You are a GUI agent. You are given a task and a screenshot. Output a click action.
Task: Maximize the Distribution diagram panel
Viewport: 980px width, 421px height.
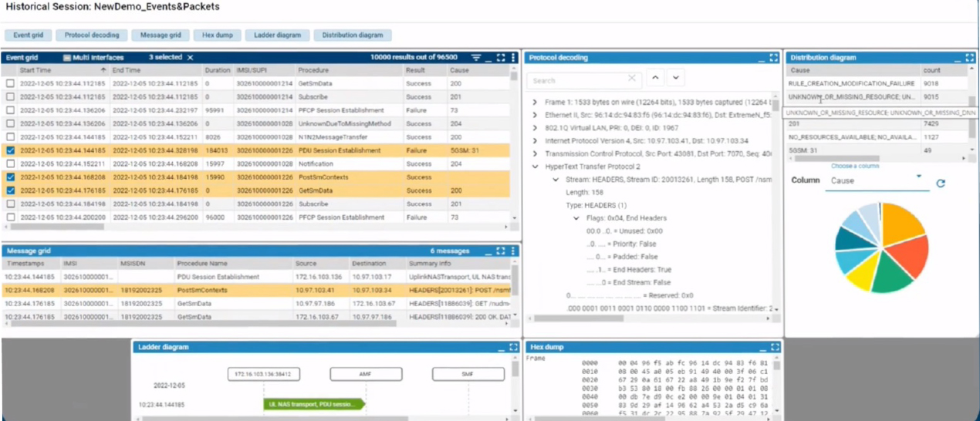(x=970, y=58)
